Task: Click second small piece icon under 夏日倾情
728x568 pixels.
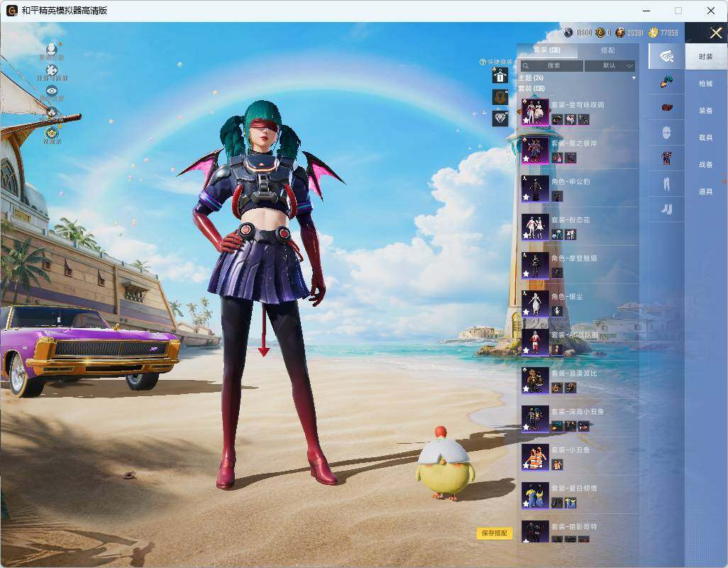Action: (x=570, y=503)
